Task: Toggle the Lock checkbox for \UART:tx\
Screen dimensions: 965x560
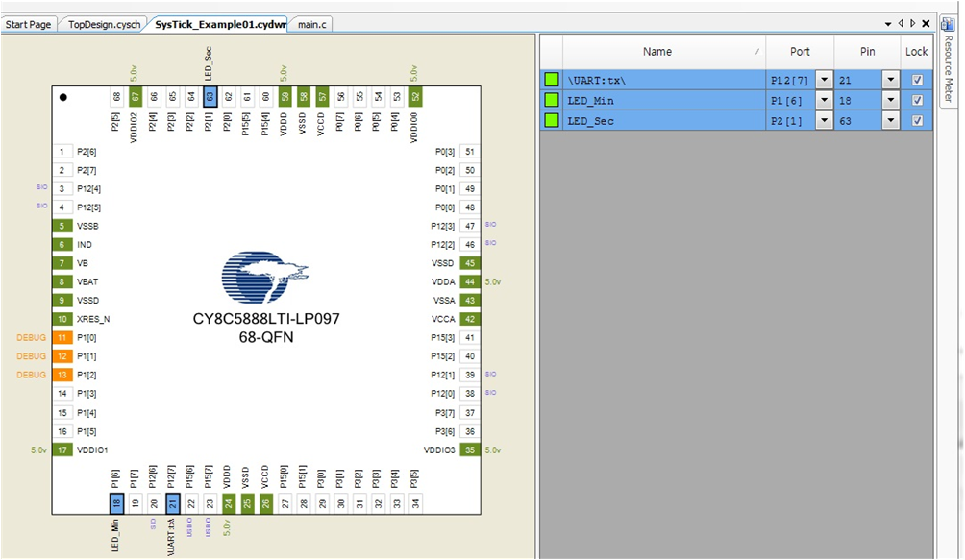Action: click(x=918, y=81)
